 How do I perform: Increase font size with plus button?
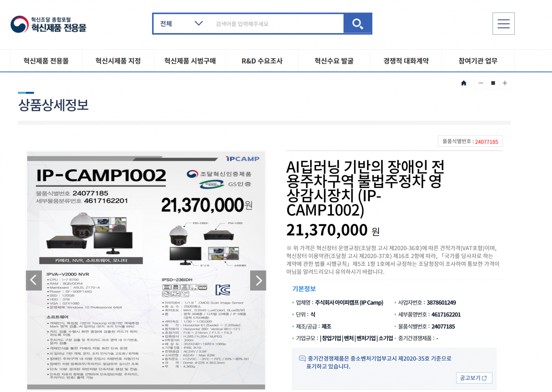pyautogui.click(x=505, y=83)
